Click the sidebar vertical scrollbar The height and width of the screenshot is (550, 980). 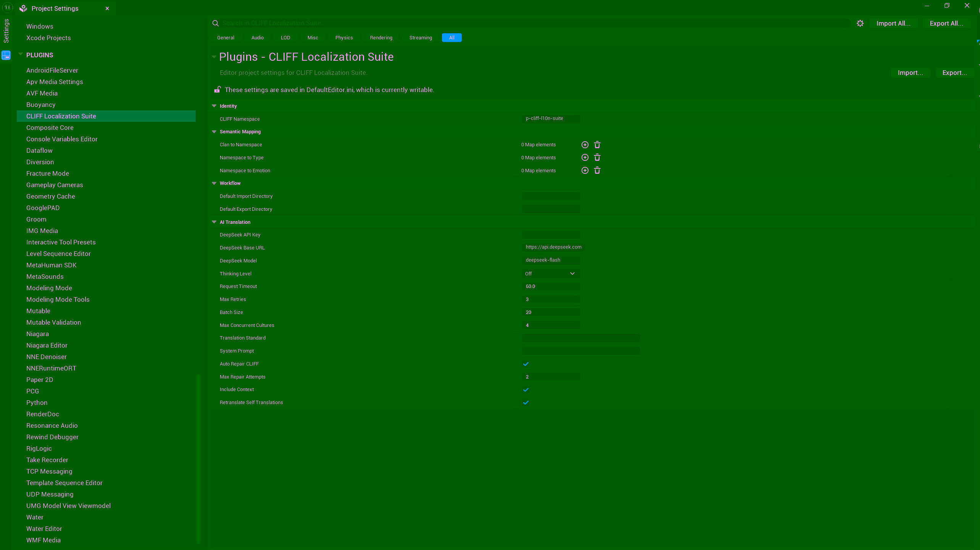pos(198,458)
